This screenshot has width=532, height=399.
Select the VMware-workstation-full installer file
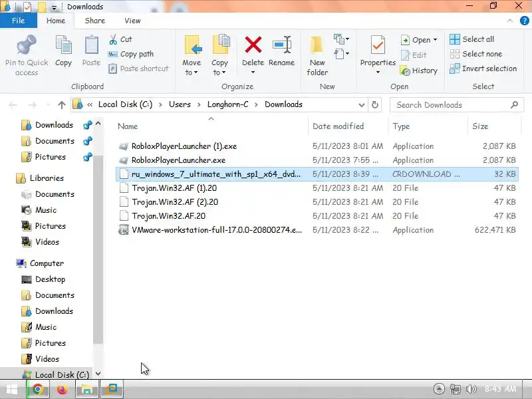(317, 230)
